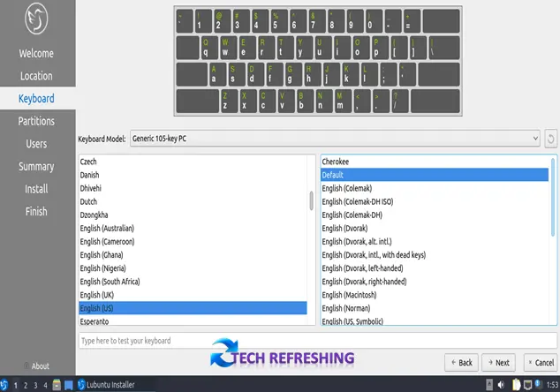This screenshot has height=392, width=560.
Task: Choose English (Dvorak) variant
Action: click(x=435, y=228)
